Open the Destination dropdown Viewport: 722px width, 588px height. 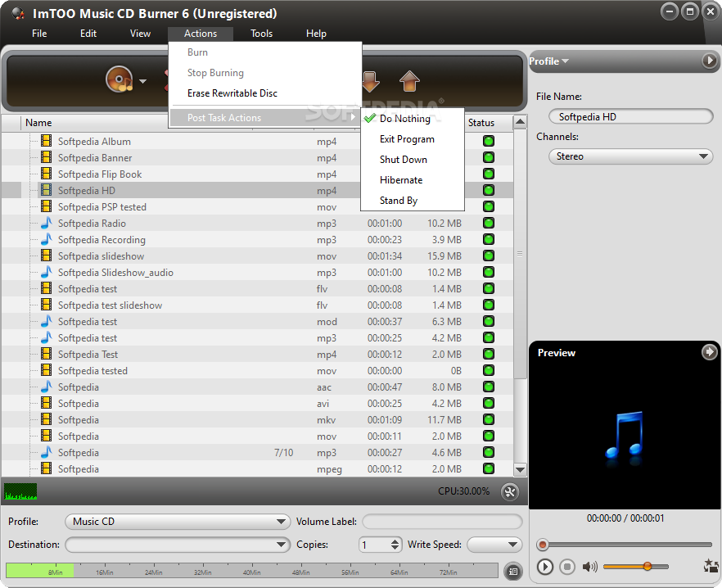point(178,545)
